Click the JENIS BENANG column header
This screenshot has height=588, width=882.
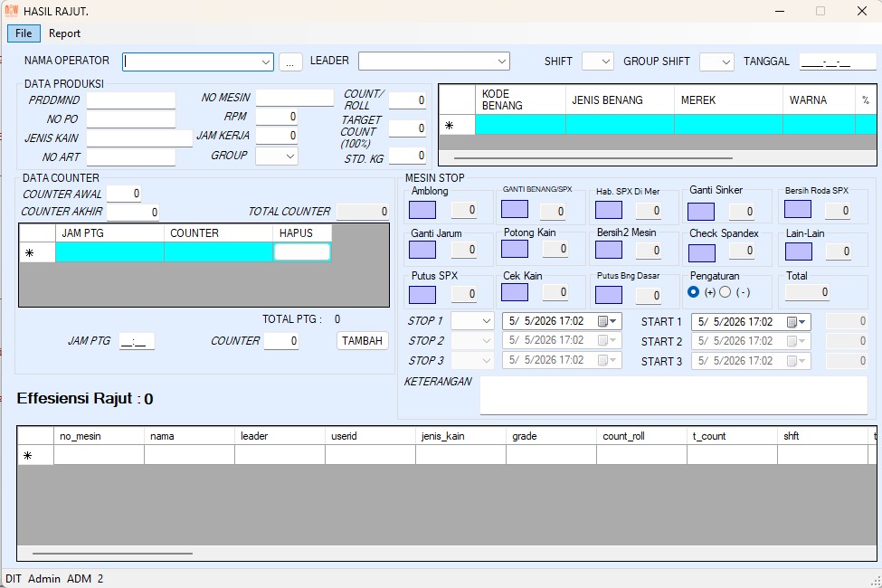click(620, 100)
